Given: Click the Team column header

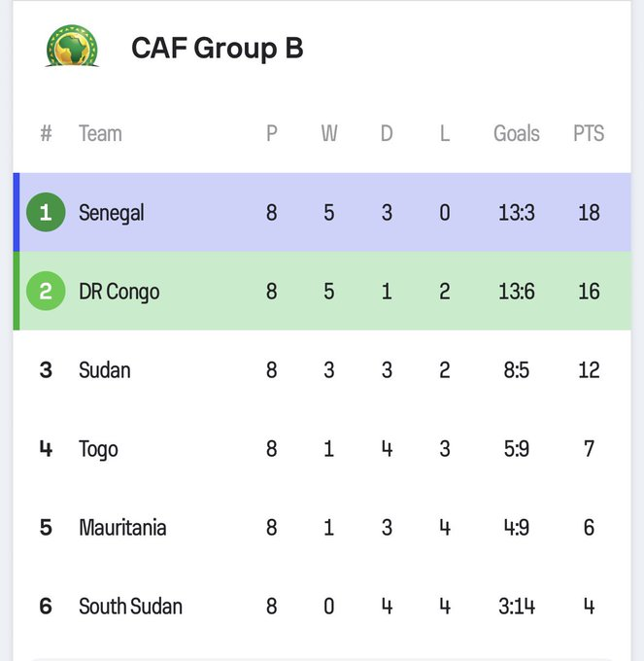Looking at the screenshot, I should (100, 133).
